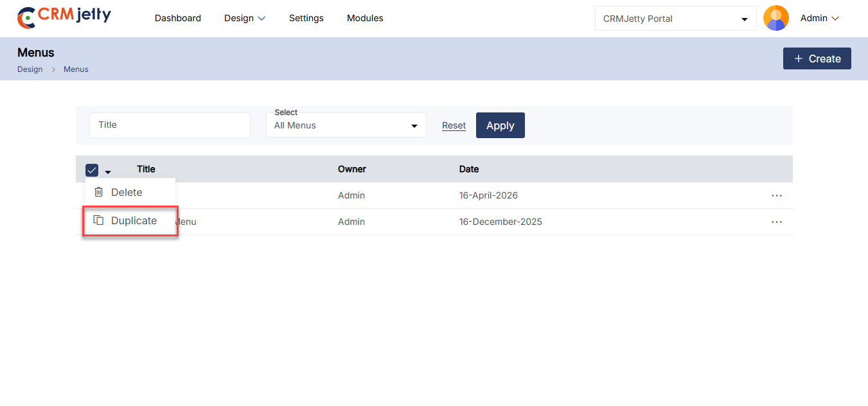Navigate to Design in the breadcrumb
868x406 pixels.
(x=30, y=69)
